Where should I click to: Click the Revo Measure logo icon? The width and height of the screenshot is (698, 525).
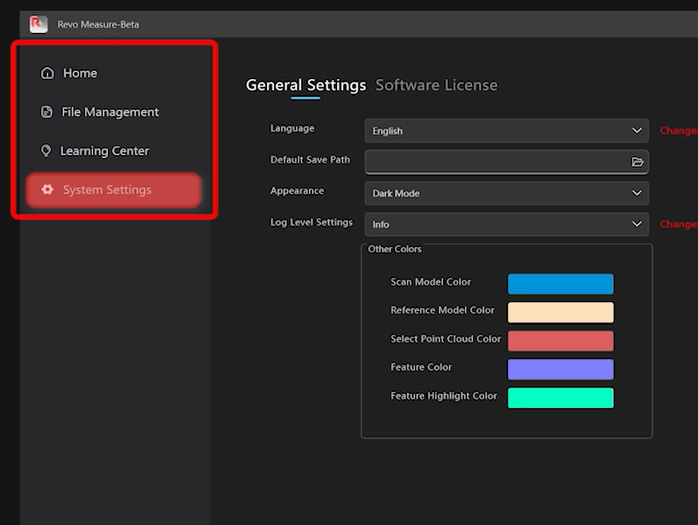(x=38, y=24)
